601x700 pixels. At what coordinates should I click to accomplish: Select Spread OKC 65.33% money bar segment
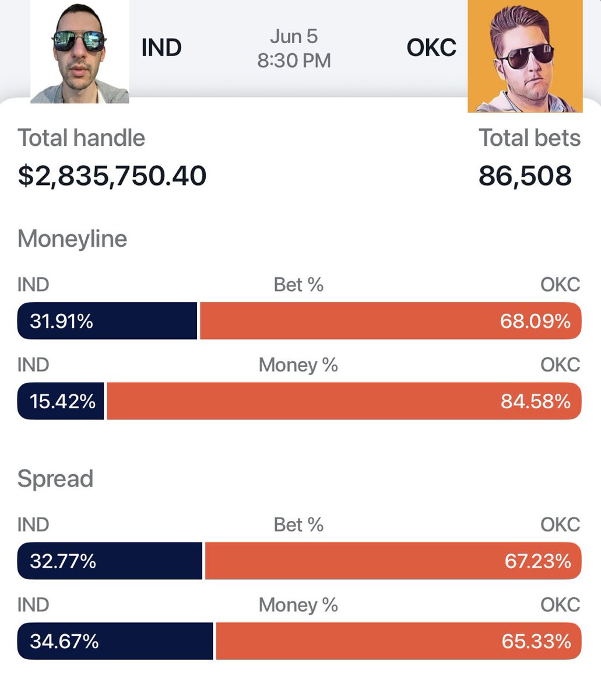[398, 642]
